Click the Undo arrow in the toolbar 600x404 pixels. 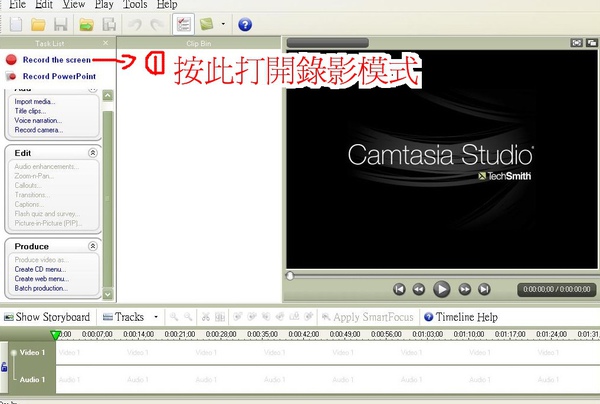tap(135, 24)
